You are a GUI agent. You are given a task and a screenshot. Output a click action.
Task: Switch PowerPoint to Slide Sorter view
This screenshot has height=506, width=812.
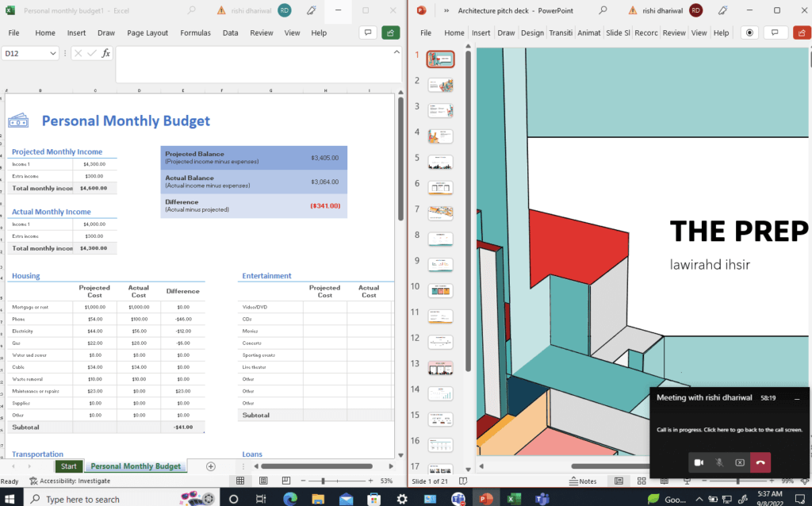tap(640, 481)
